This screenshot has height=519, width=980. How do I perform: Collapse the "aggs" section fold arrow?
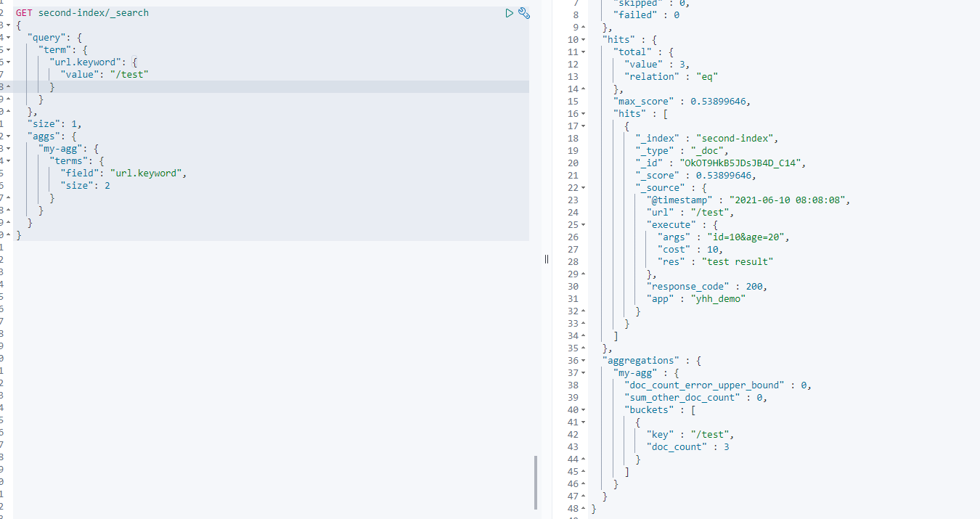8,136
